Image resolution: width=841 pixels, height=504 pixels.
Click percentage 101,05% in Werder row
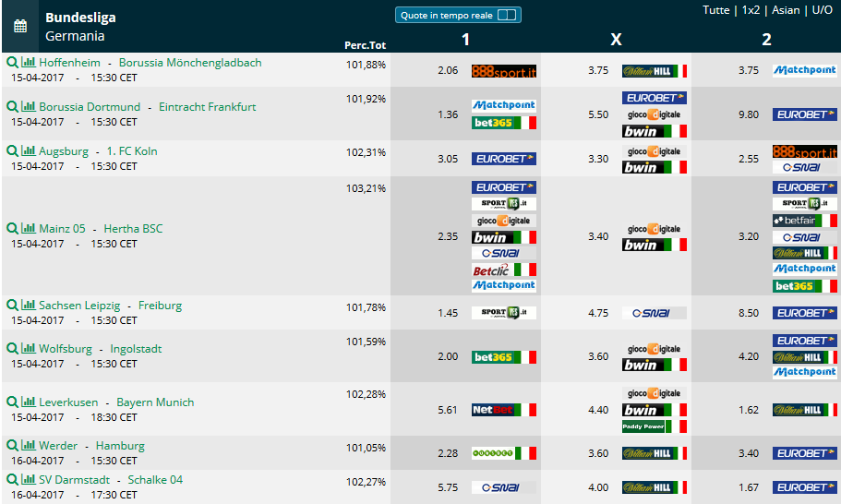[x=366, y=448]
